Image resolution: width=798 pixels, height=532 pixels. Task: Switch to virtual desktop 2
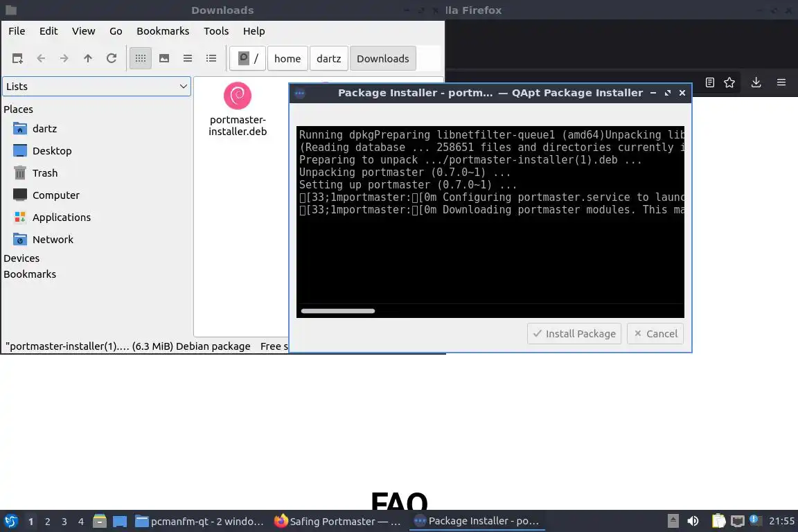[x=47, y=522]
